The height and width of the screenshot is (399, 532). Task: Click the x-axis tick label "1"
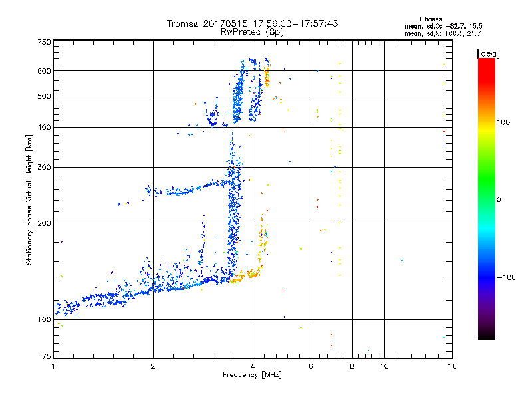53,366
